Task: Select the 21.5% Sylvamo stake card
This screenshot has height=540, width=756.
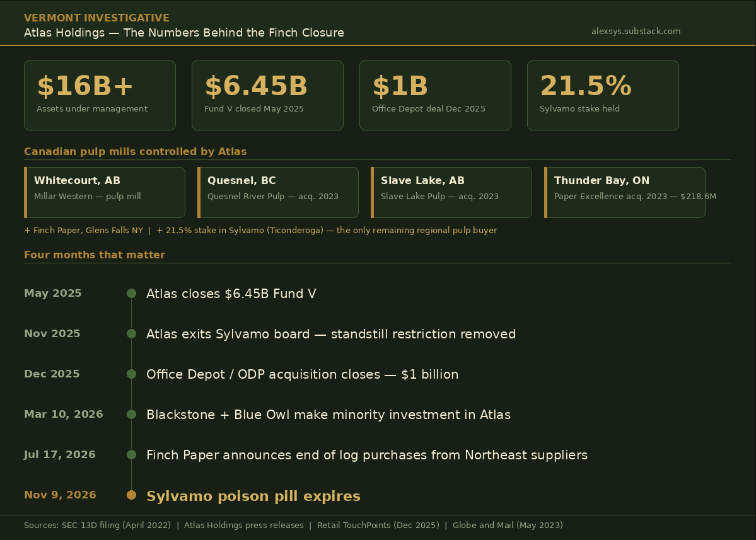Action: [603, 95]
